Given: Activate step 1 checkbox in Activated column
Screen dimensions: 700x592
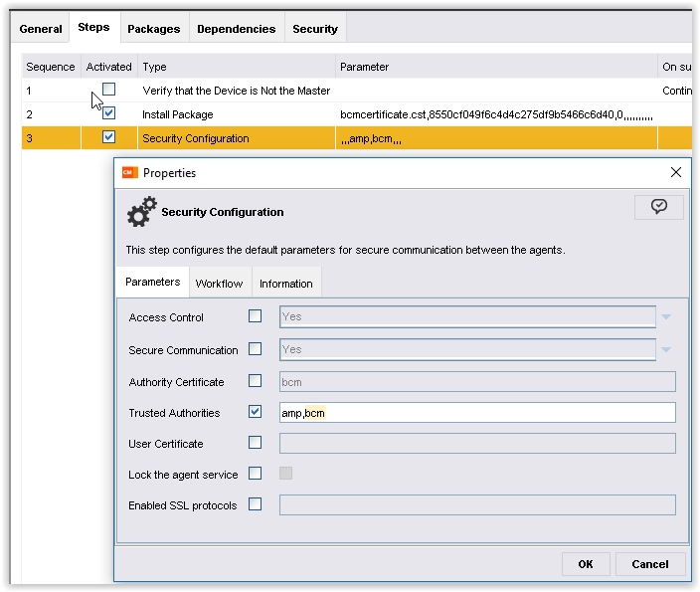Looking at the screenshot, I should (x=109, y=90).
